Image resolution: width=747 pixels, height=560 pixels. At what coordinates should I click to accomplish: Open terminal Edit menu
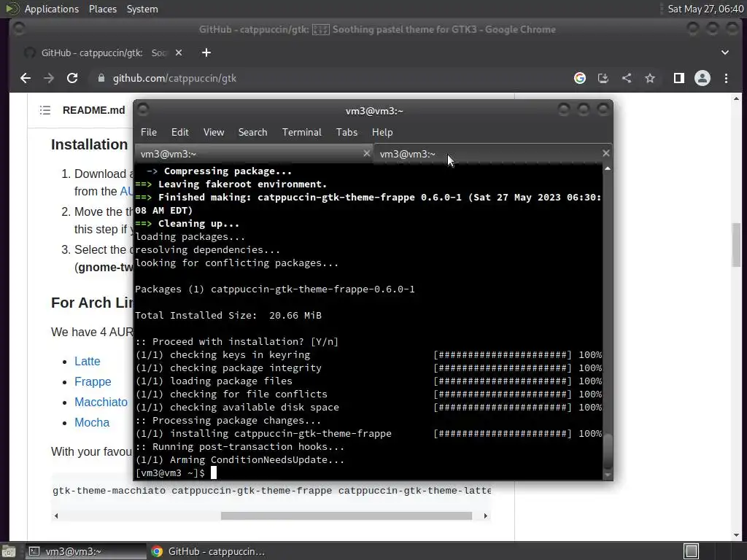(x=179, y=133)
